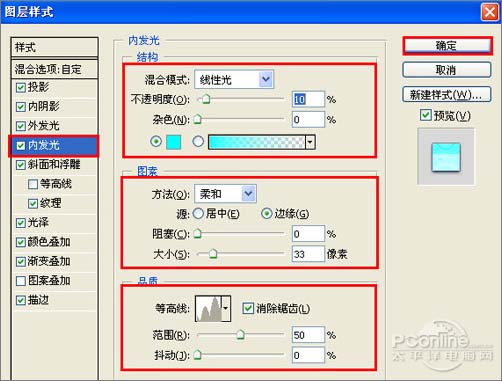Screen dimensions: 502x381
Task: Click the 大小 field showing 33
Action: coord(308,254)
